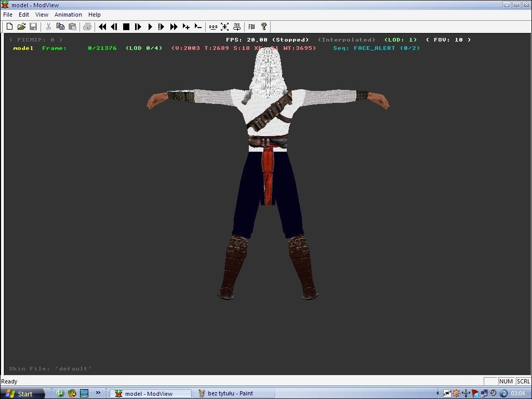Toggle the bone/skeleton view icon
The width and height of the screenshot is (532, 399).
click(x=213, y=26)
